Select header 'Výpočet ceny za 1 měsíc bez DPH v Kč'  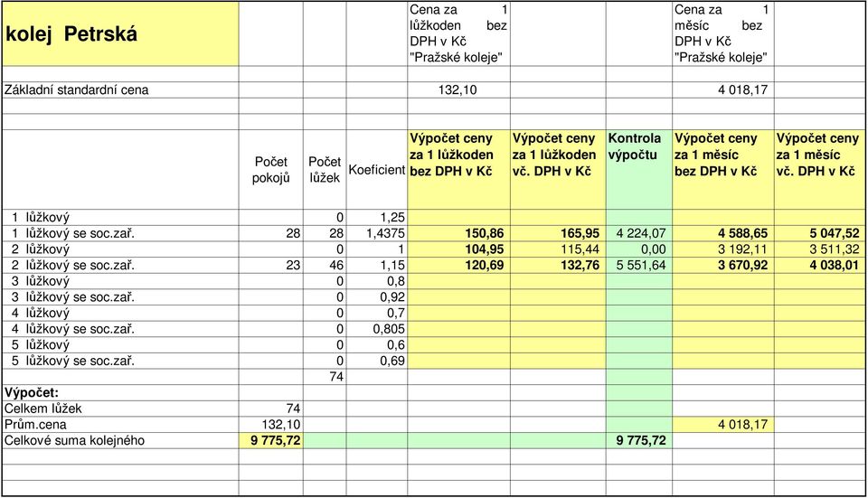[723, 170]
